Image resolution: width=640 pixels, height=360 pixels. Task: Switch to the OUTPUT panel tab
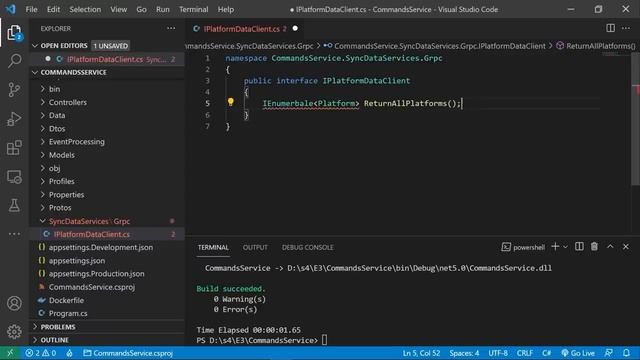(x=255, y=247)
